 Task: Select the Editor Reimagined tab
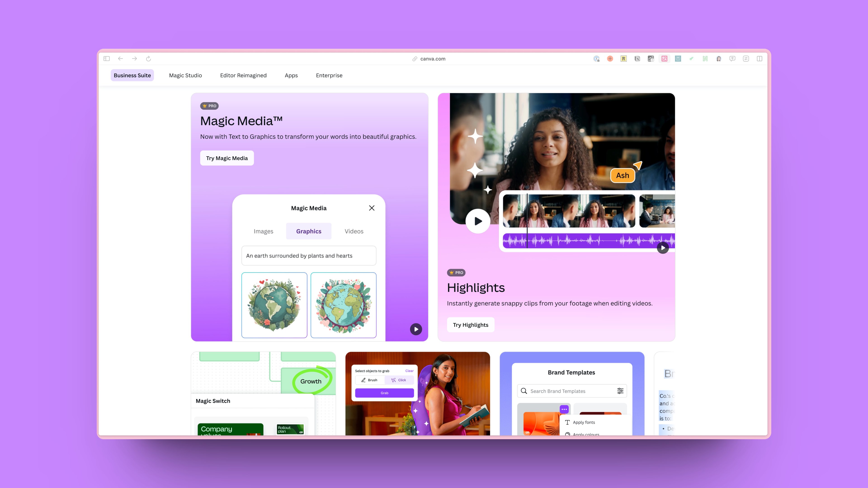(243, 75)
